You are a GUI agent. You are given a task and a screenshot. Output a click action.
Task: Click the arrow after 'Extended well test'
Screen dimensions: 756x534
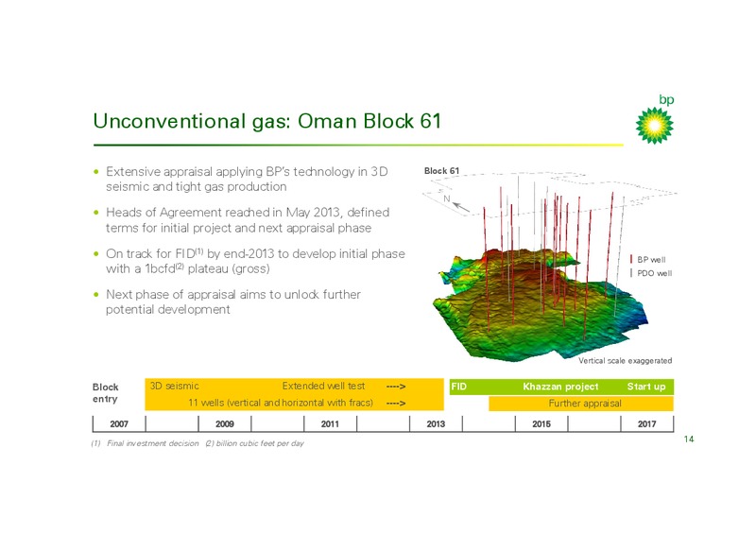coord(396,387)
